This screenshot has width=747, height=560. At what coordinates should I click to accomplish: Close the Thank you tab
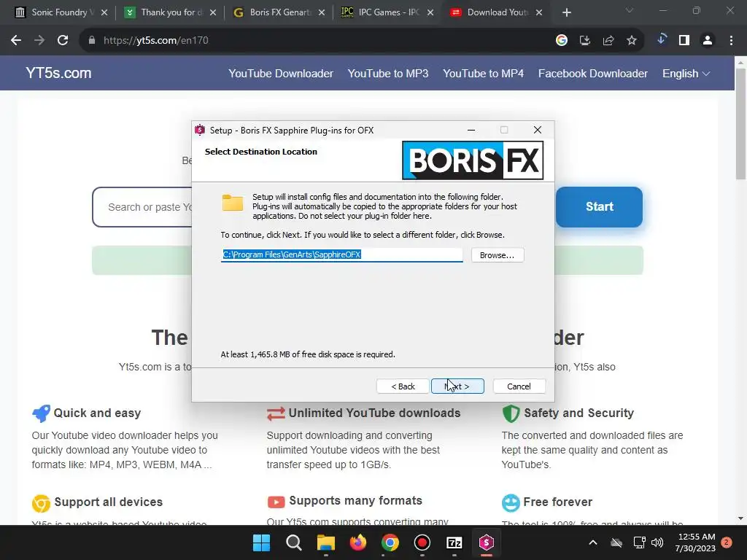[x=213, y=13]
